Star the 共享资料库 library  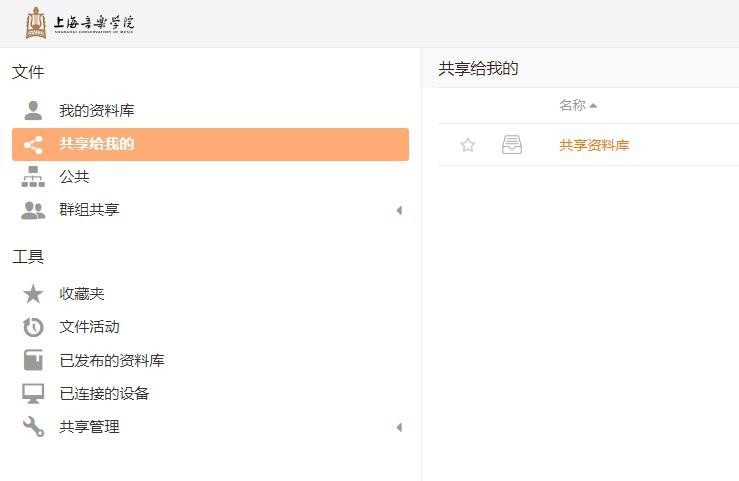click(x=468, y=145)
